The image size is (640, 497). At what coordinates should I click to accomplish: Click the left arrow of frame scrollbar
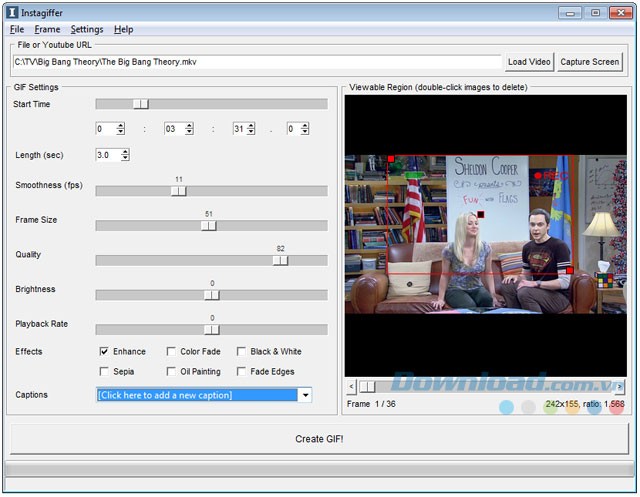(351, 386)
